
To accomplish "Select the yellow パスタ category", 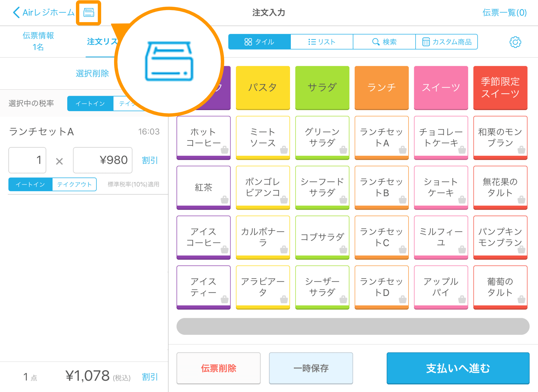I will (263, 88).
